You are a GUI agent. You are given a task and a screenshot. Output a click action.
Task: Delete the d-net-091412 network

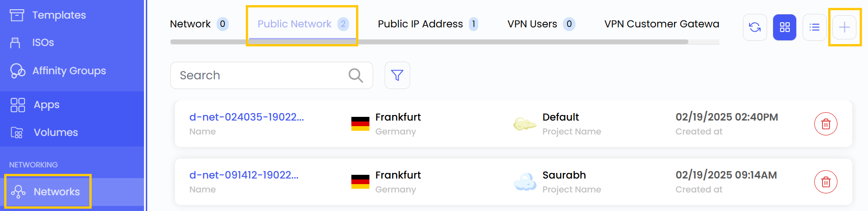point(825,182)
